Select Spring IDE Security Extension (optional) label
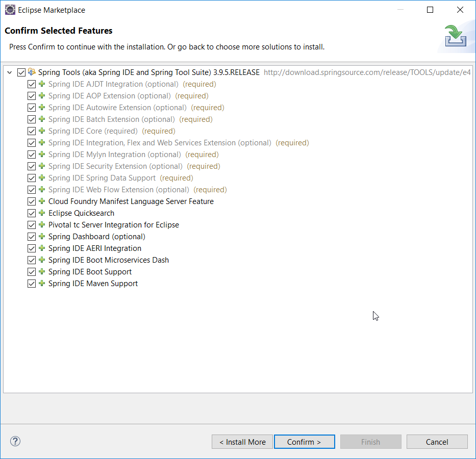This screenshot has height=459, width=476. point(116,166)
